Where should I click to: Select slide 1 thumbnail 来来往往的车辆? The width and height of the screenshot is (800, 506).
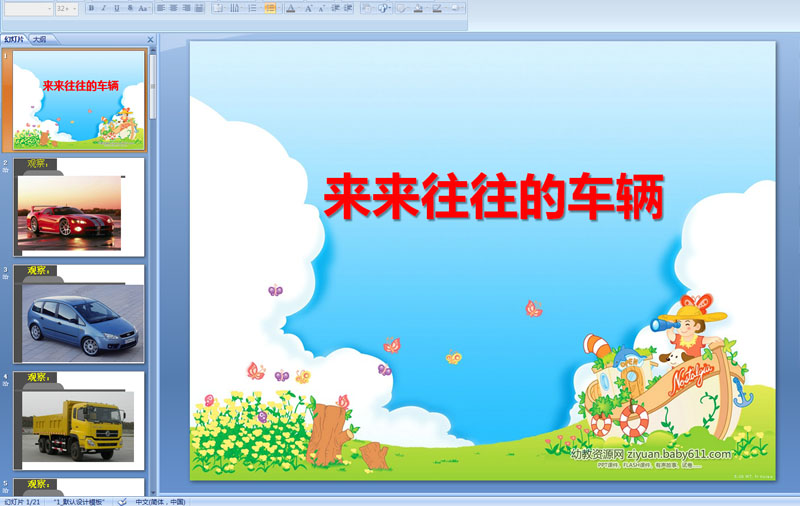(79, 100)
